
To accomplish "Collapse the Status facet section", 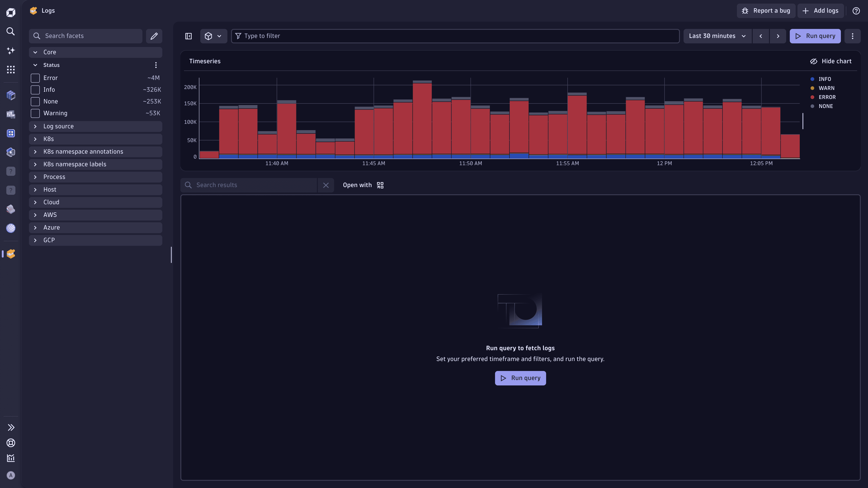I will (x=35, y=65).
